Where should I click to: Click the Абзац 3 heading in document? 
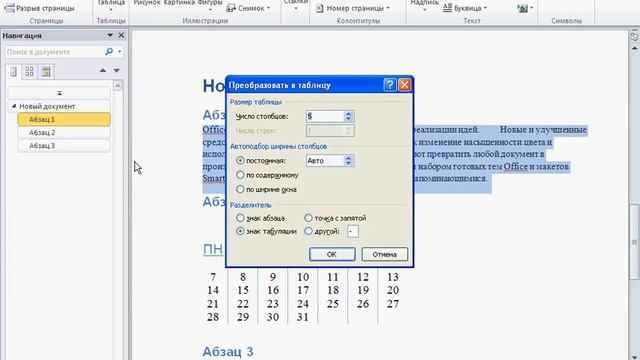pos(228,351)
